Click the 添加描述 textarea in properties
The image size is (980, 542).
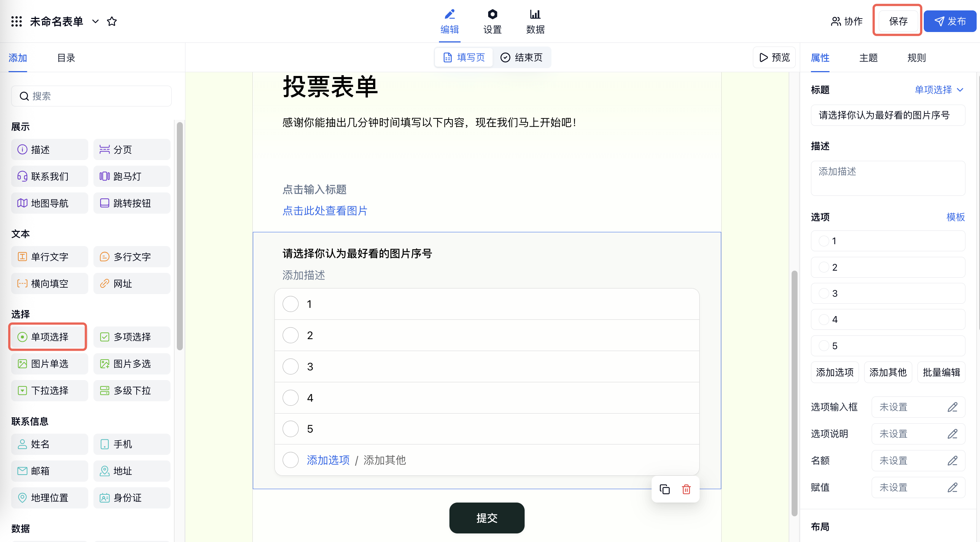(x=888, y=178)
